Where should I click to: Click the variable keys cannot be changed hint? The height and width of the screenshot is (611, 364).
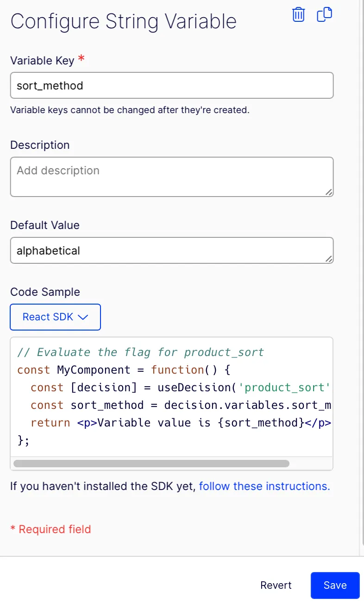(130, 110)
